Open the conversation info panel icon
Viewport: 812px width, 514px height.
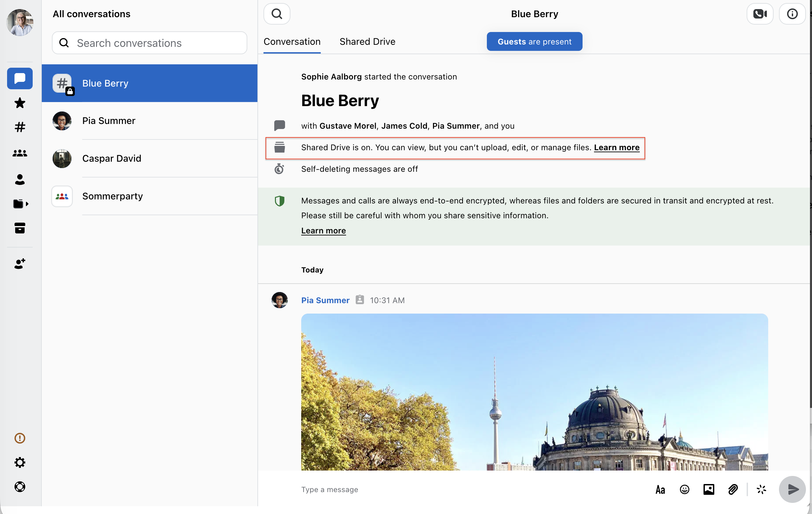click(x=792, y=14)
